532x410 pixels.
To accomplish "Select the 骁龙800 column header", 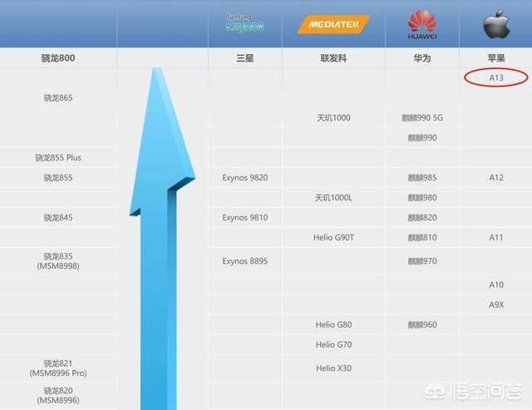I will [58, 58].
